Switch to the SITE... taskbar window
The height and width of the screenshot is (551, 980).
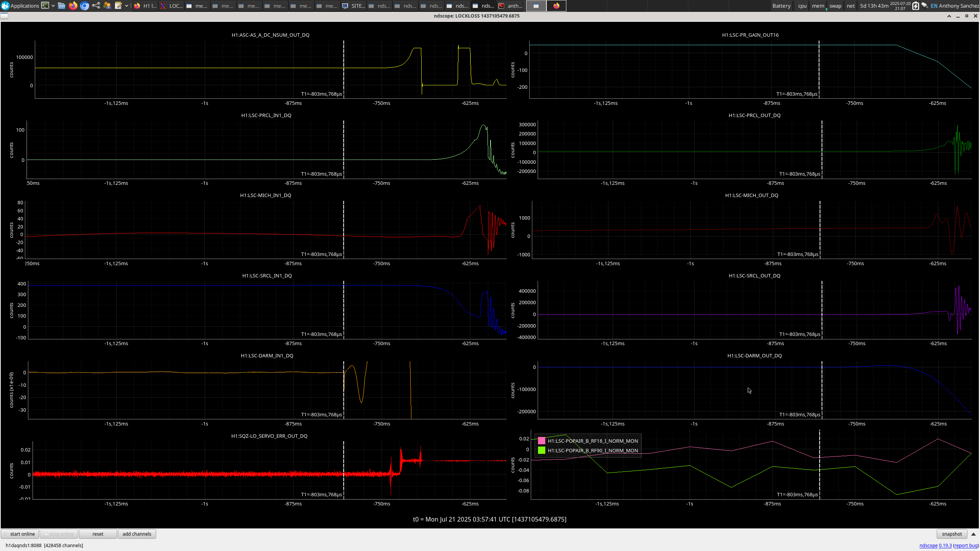click(x=354, y=6)
